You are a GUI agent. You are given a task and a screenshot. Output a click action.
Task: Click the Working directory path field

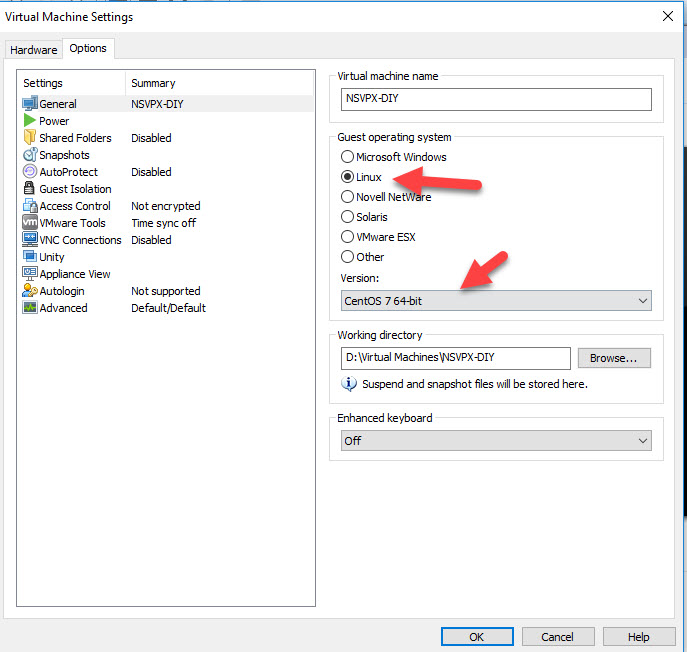click(x=455, y=358)
